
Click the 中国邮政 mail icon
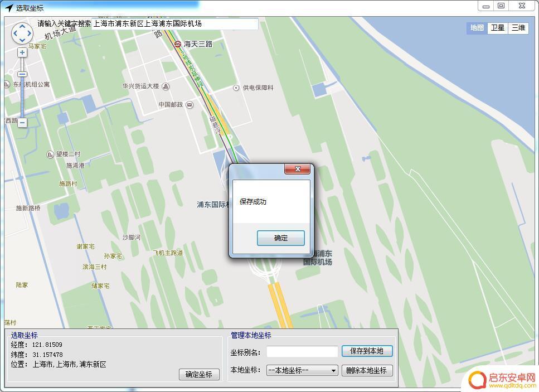click(190, 104)
